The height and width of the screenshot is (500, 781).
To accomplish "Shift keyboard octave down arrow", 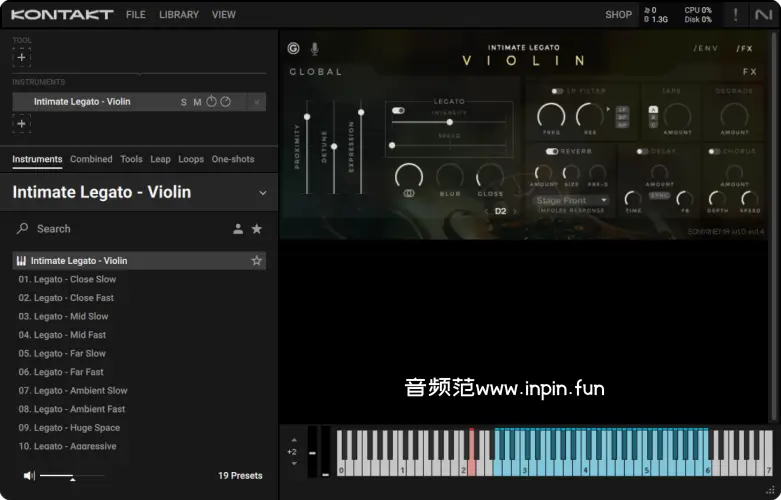I will coord(294,464).
